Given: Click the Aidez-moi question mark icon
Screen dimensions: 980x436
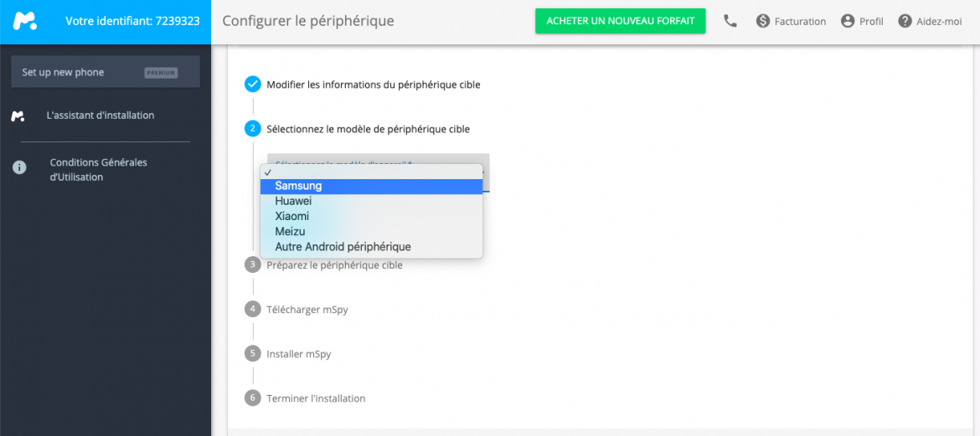Looking at the screenshot, I should 905,21.
